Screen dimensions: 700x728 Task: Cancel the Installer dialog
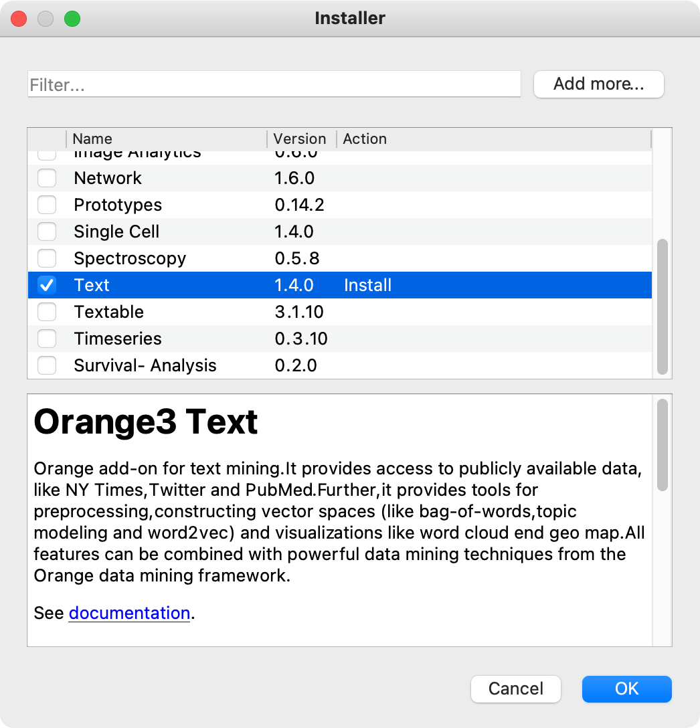tap(515, 689)
